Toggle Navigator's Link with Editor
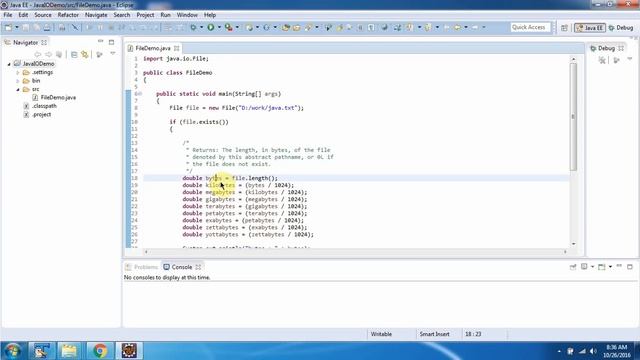The width and height of the screenshot is (640, 360). pyautogui.click(x=85, y=54)
